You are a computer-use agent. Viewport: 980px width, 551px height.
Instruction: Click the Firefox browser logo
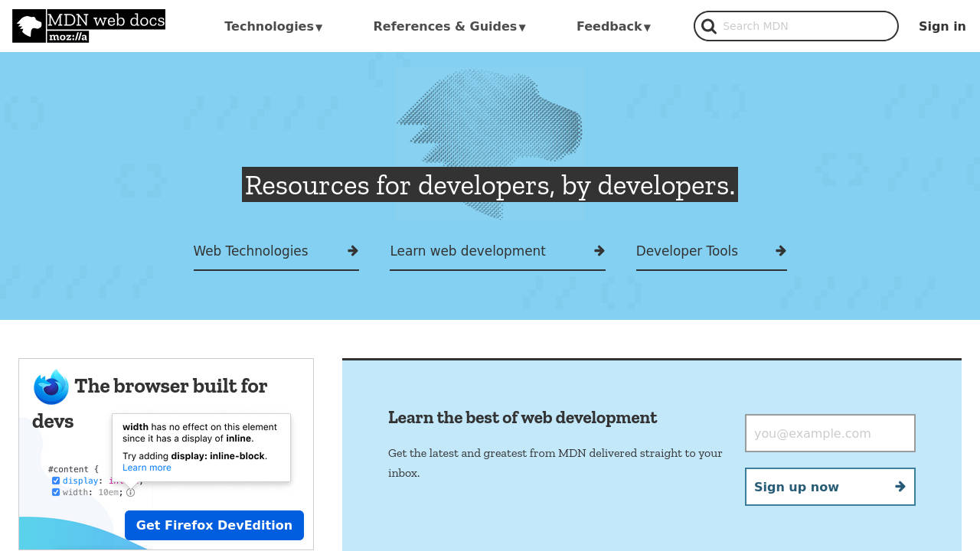tap(50, 386)
